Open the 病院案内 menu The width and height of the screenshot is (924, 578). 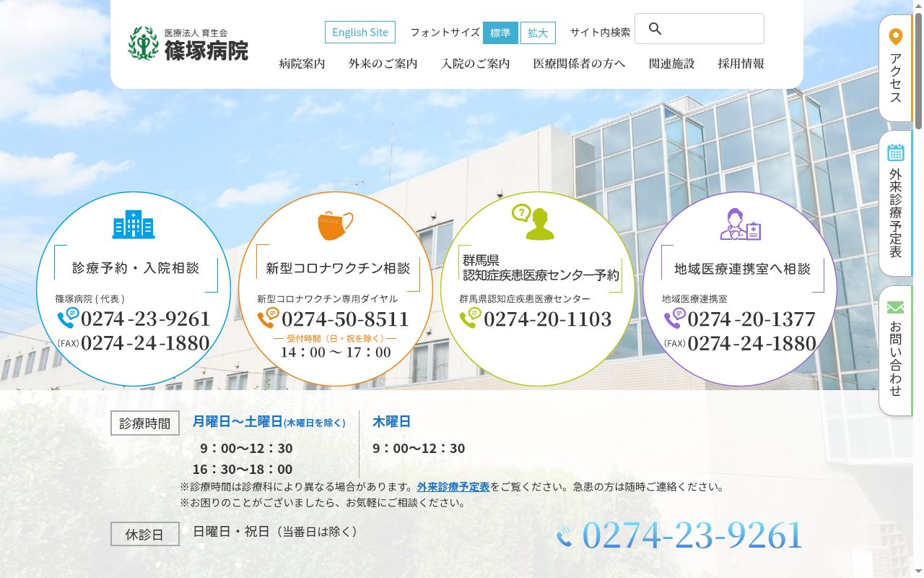click(x=302, y=64)
